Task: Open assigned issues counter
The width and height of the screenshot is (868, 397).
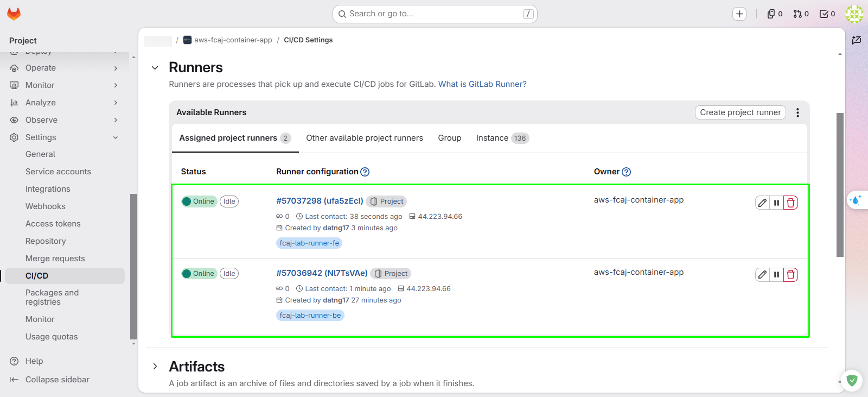Action: [775, 14]
